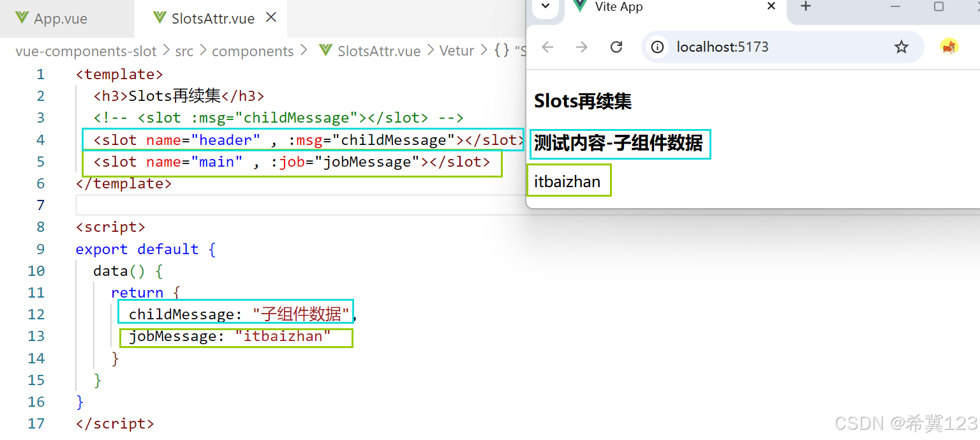Open the Vetur breadcrumb segment
The height and width of the screenshot is (440, 980).
tap(457, 51)
